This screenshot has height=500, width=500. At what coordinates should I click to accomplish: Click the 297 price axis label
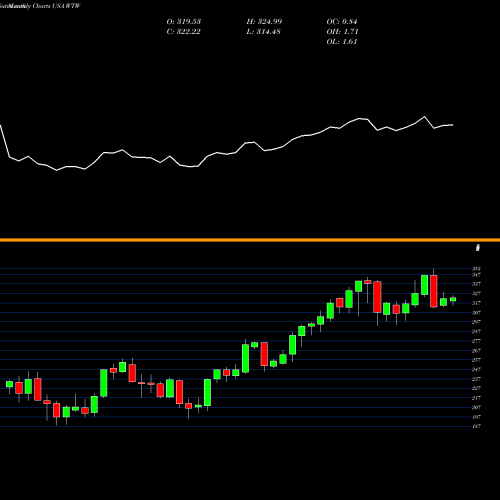click(x=476, y=322)
